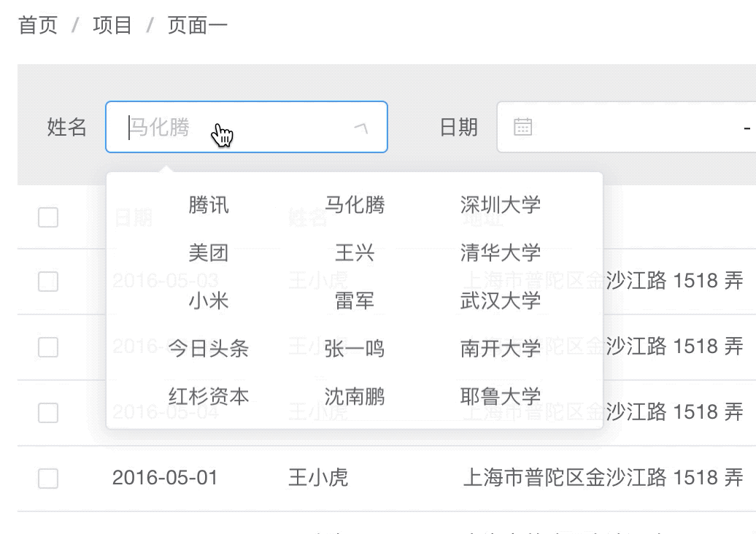Open the 首页 breadcrumb link
The image size is (756, 534).
pos(37,24)
